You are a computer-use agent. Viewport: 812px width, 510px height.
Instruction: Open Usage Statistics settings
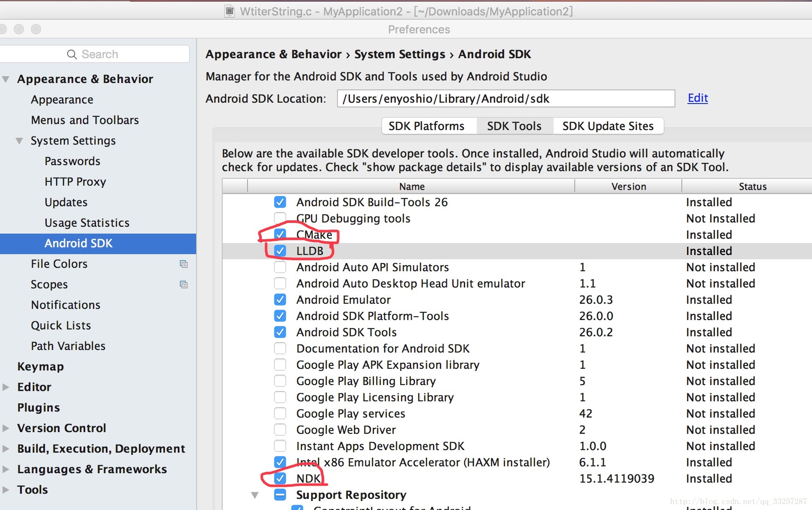point(87,223)
